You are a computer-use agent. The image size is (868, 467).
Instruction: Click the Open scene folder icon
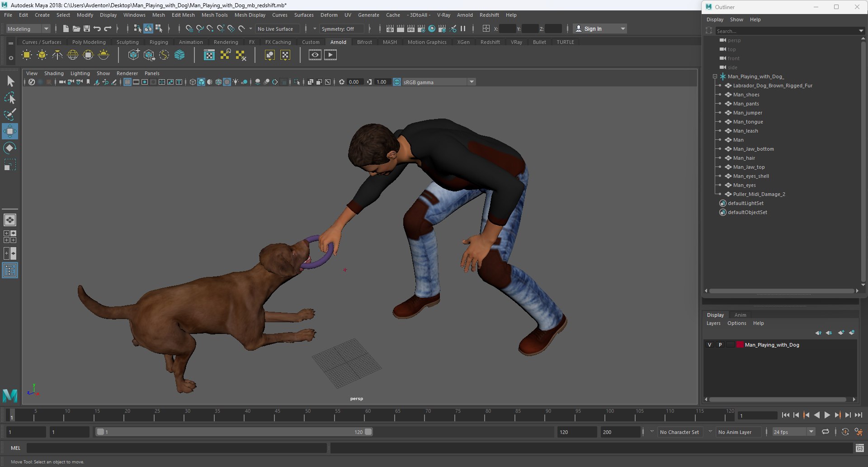tap(76, 29)
